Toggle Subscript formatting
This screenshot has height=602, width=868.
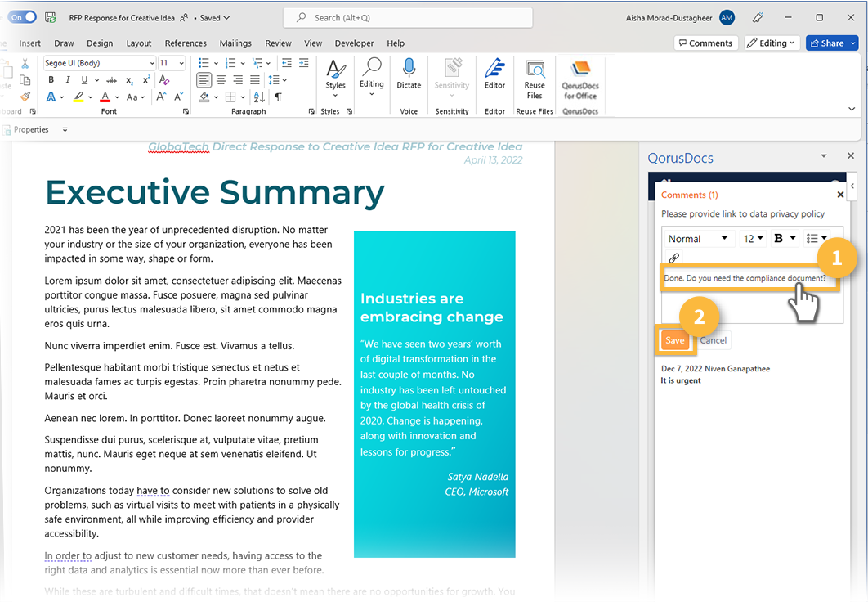pos(129,80)
